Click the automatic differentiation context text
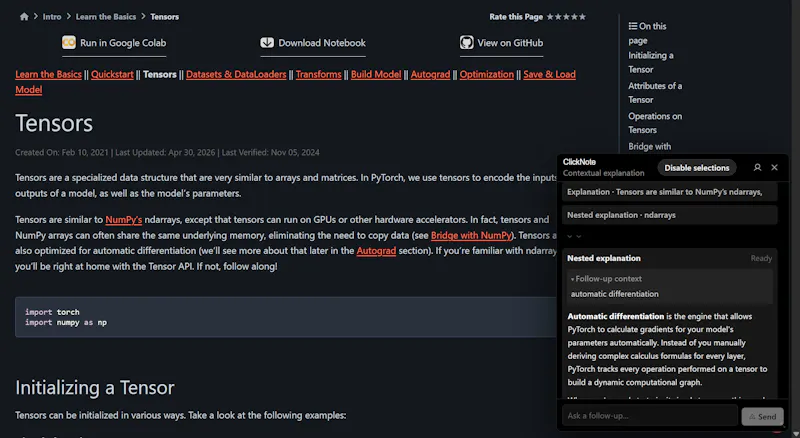The image size is (800, 438). [614, 294]
